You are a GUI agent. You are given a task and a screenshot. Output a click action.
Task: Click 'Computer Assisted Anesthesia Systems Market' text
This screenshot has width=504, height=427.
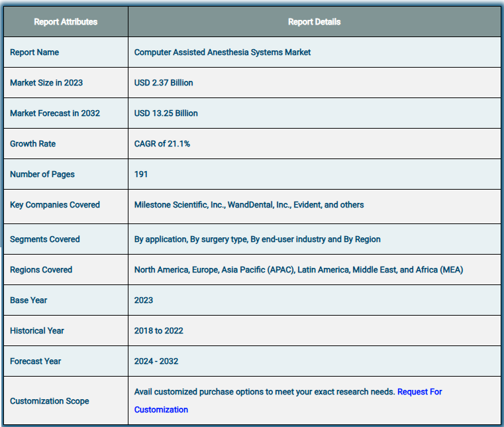coord(223,52)
